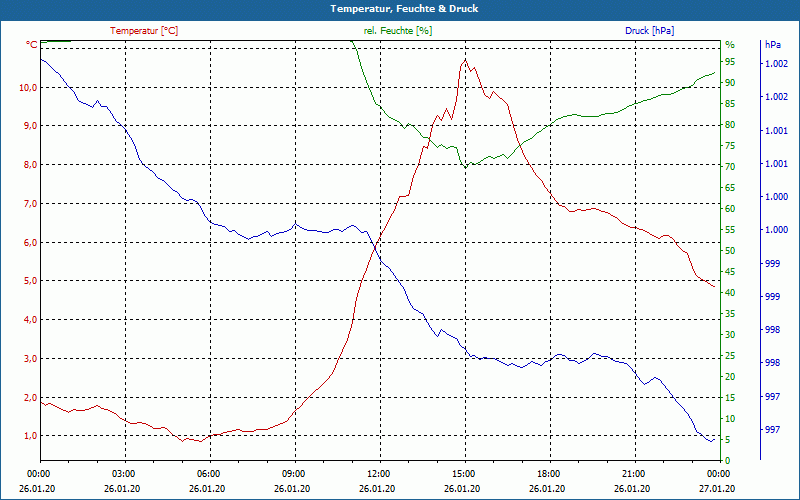Click '6,0' on the temperature axis

pyautogui.click(x=30, y=242)
